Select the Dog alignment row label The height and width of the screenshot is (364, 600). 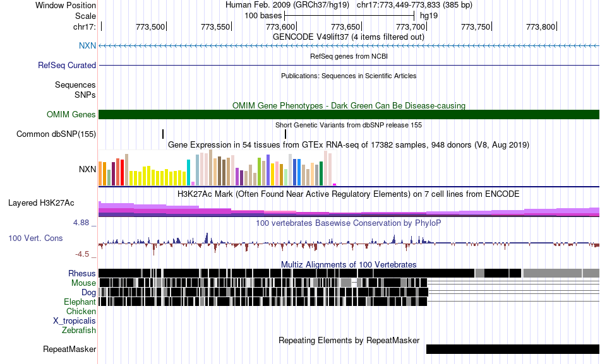point(89,293)
